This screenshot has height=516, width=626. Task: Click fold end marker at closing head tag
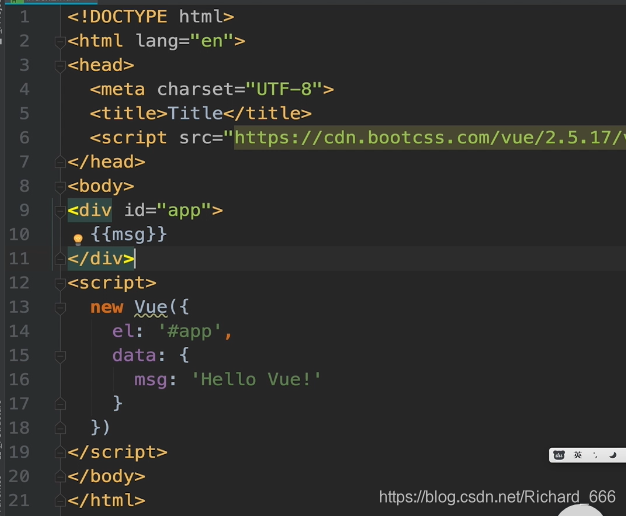point(60,163)
